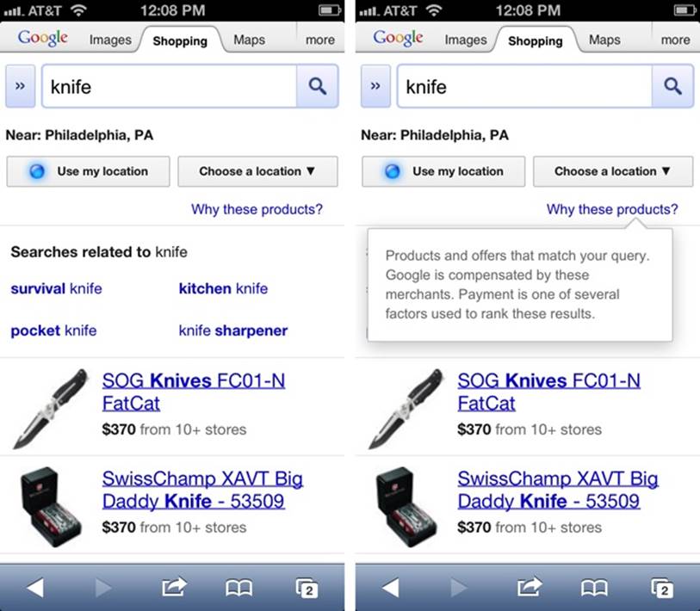Open the share icon in left screen toolbar
Screen dimensions: 700x611
(x=174, y=587)
